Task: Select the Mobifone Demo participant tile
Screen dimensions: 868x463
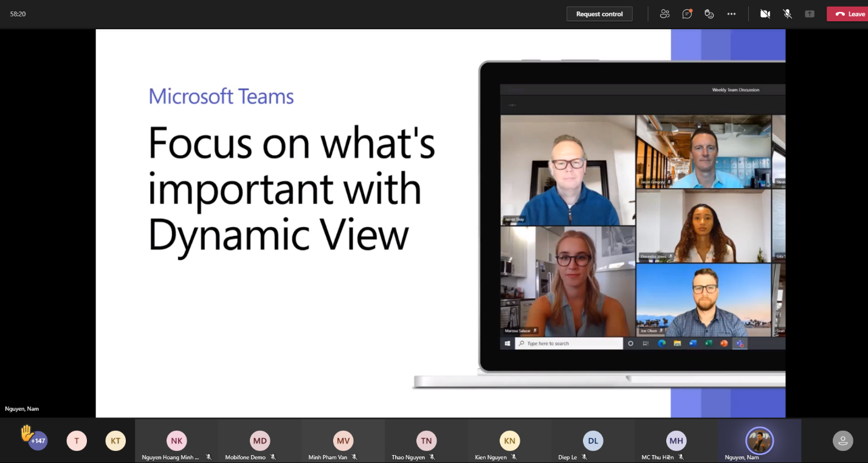Action: click(x=260, y=441)
